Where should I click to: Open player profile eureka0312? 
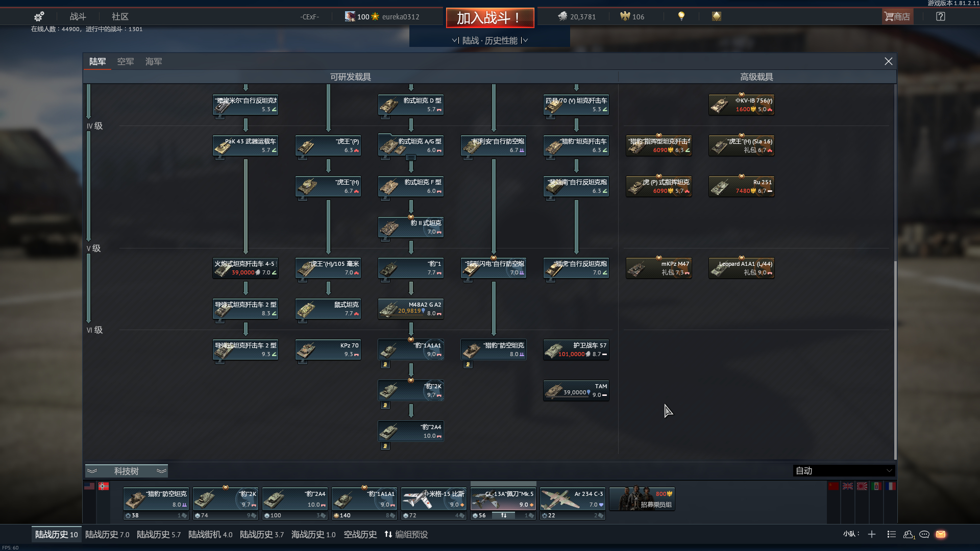401,17
